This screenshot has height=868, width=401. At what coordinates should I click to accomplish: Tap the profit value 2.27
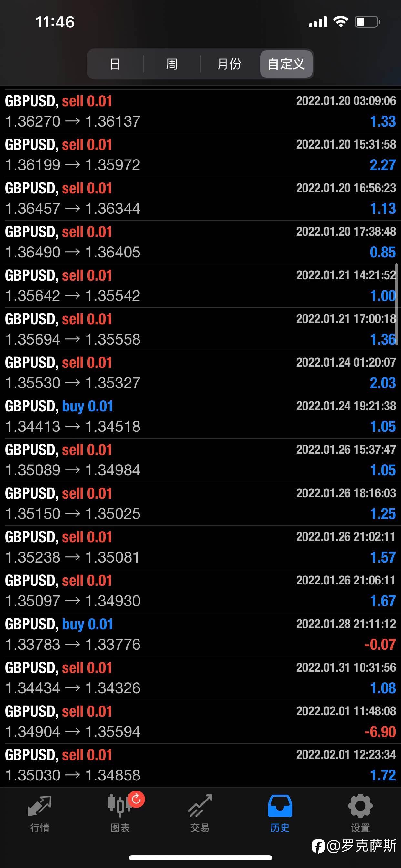point(383,165)
